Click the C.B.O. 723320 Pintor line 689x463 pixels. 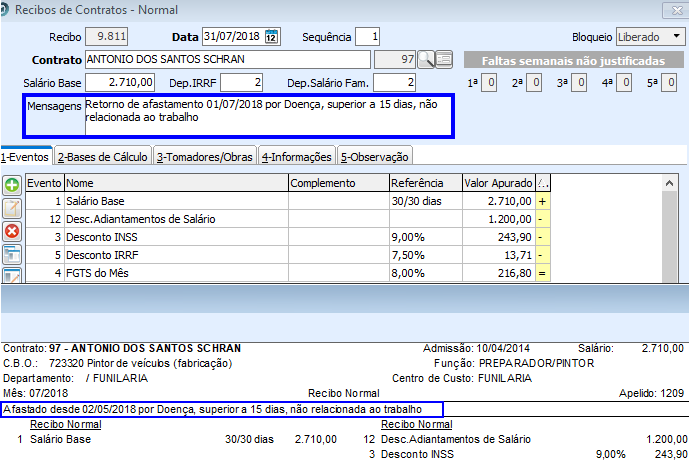[117, 363]
